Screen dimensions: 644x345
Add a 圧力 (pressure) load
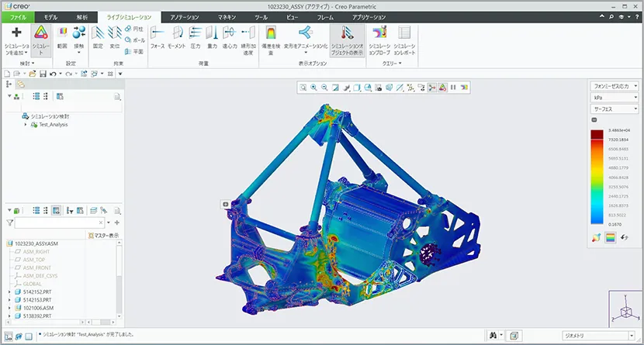(x=196, y=38)
